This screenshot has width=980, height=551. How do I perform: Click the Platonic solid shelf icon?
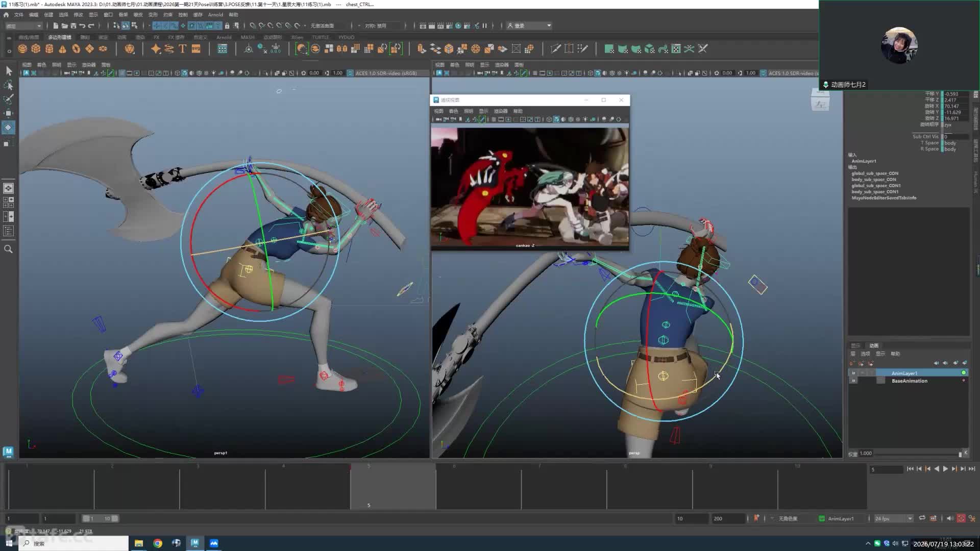130,49
